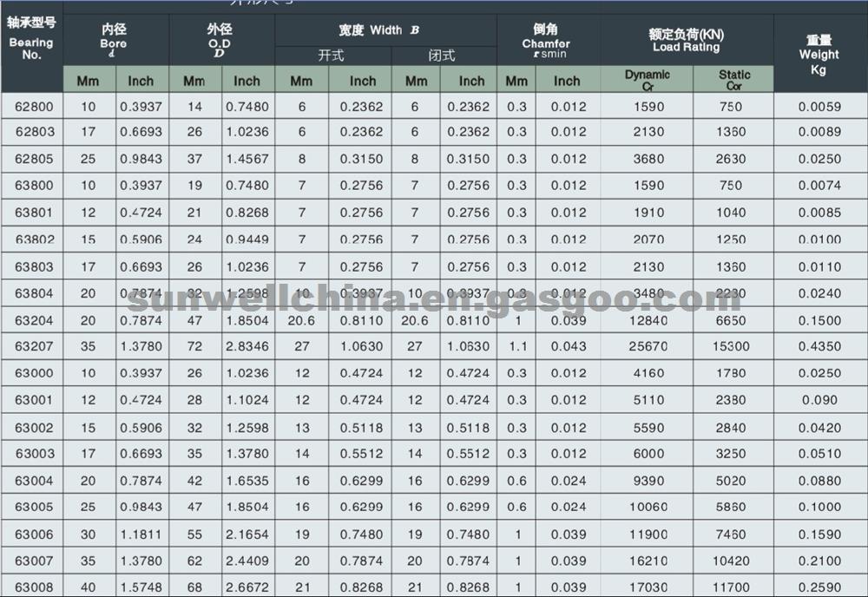Select weight value 0.0074

[819, 186]
